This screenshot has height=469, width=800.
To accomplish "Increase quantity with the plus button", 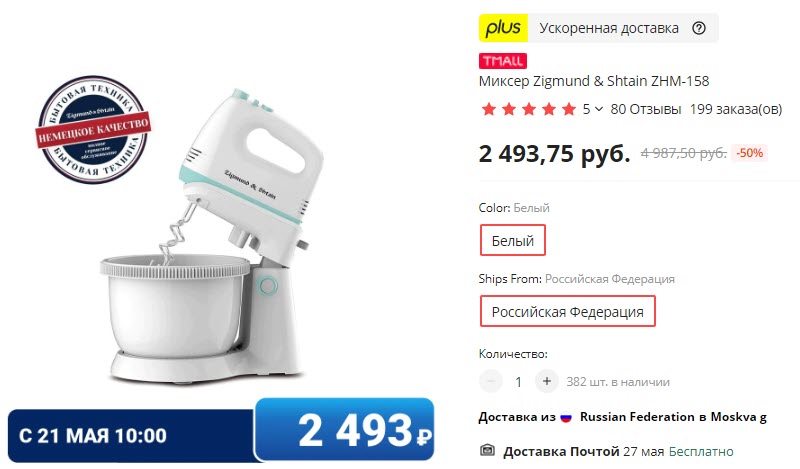I will point(546,381).
